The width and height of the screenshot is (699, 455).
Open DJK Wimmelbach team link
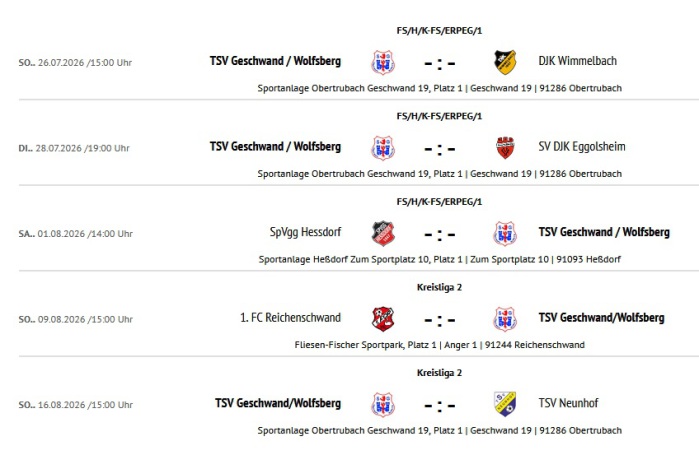click(x=577, y=61)
